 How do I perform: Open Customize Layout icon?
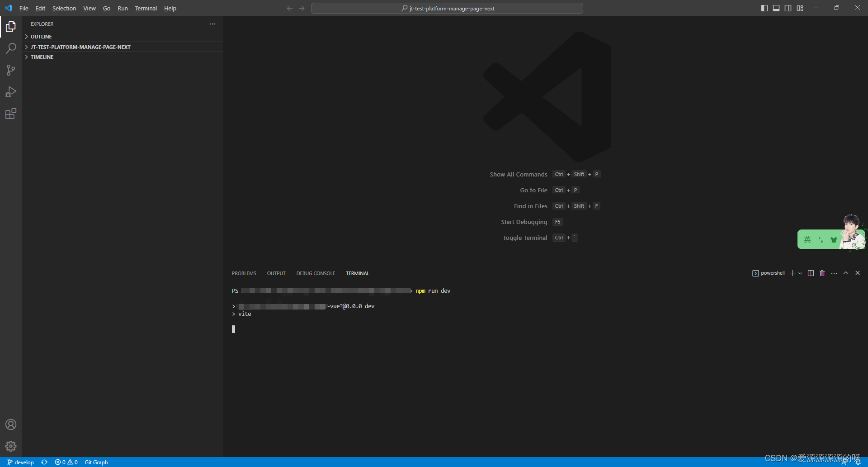(x=800, y=8)
